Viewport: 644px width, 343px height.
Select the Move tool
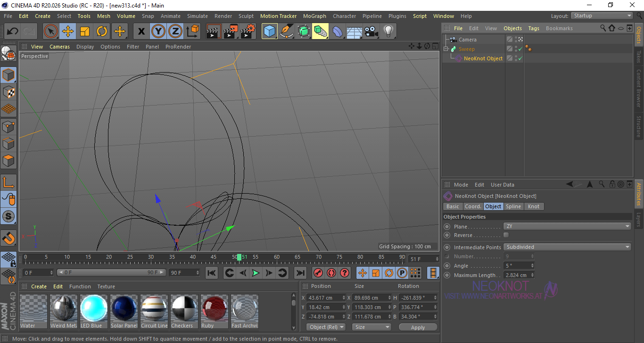68,32
